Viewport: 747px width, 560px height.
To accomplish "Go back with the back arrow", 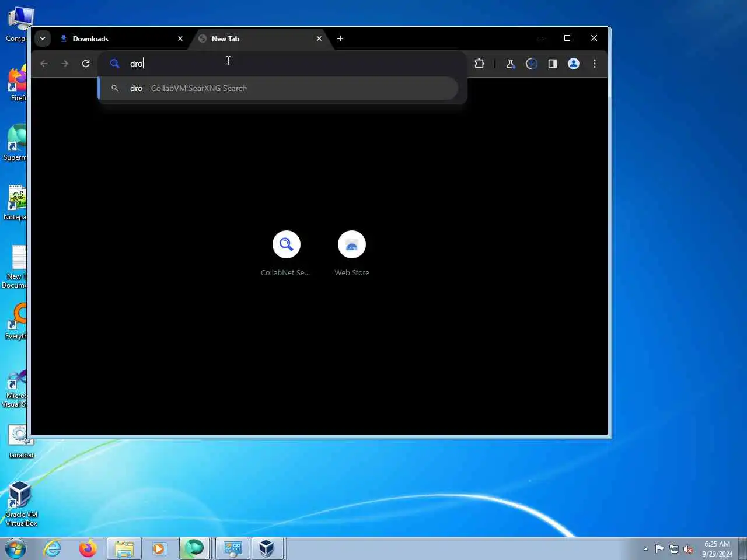I will (44, 64).
